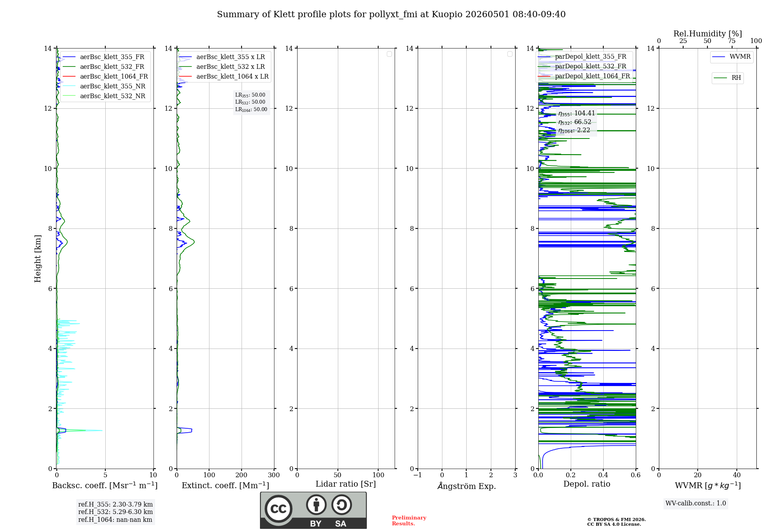Click the Rel.Humidity [%] axis label
Screen dimensions: 783x532
[708, 34]
